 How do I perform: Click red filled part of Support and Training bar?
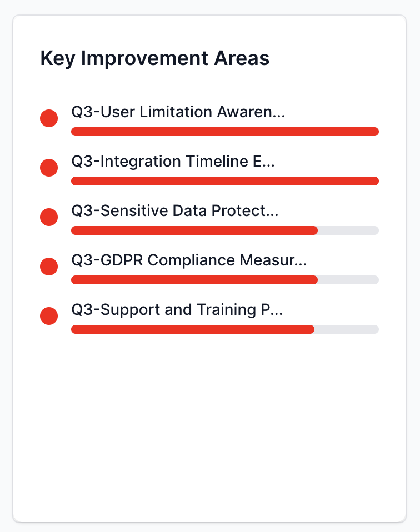point(193,329)
